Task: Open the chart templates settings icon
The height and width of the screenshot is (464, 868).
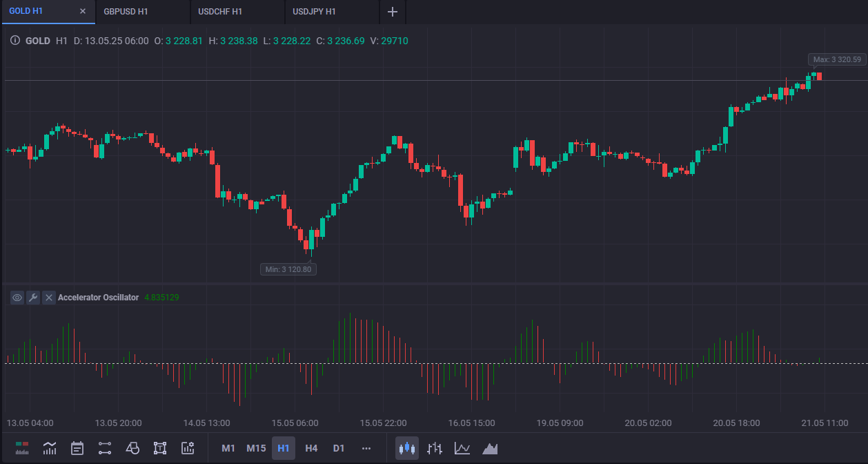Action: point(188,448)
